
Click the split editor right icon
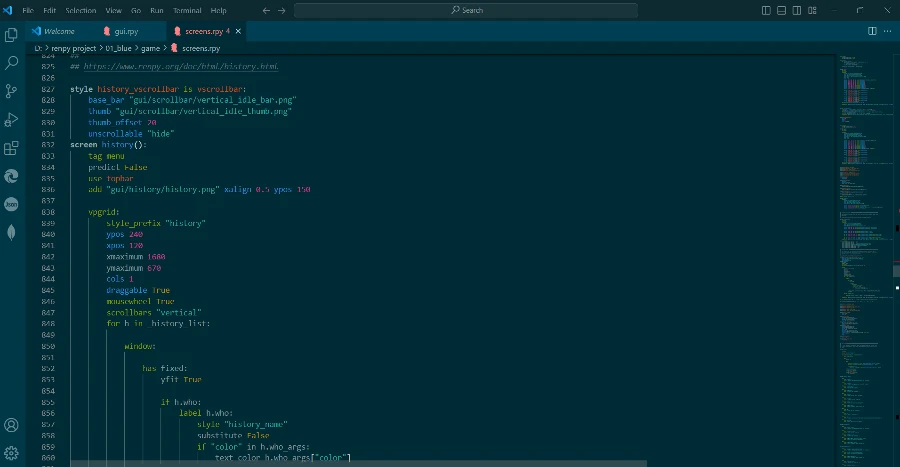[x=872, y=31]
